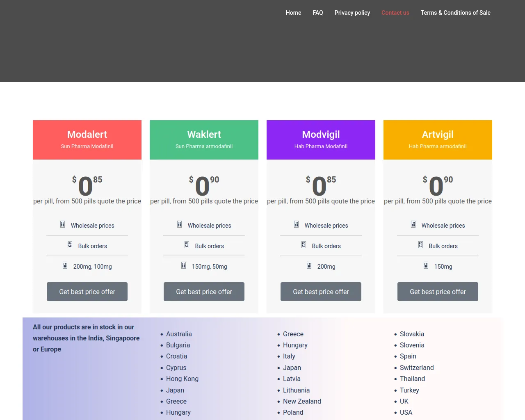525x420 pixels.
Task: Get best price offer for Modalert
Action: coord(87,292)
